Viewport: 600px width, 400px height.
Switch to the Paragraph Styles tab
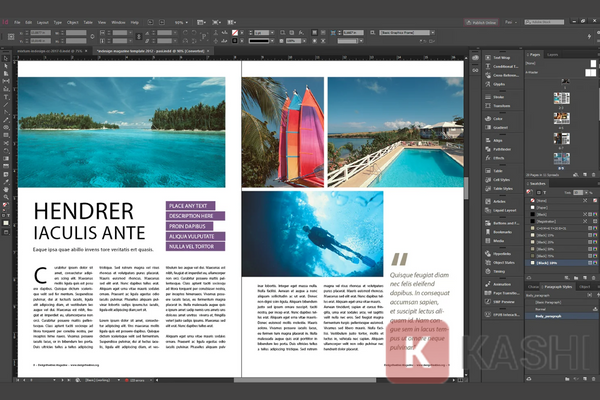pos(558,287)
